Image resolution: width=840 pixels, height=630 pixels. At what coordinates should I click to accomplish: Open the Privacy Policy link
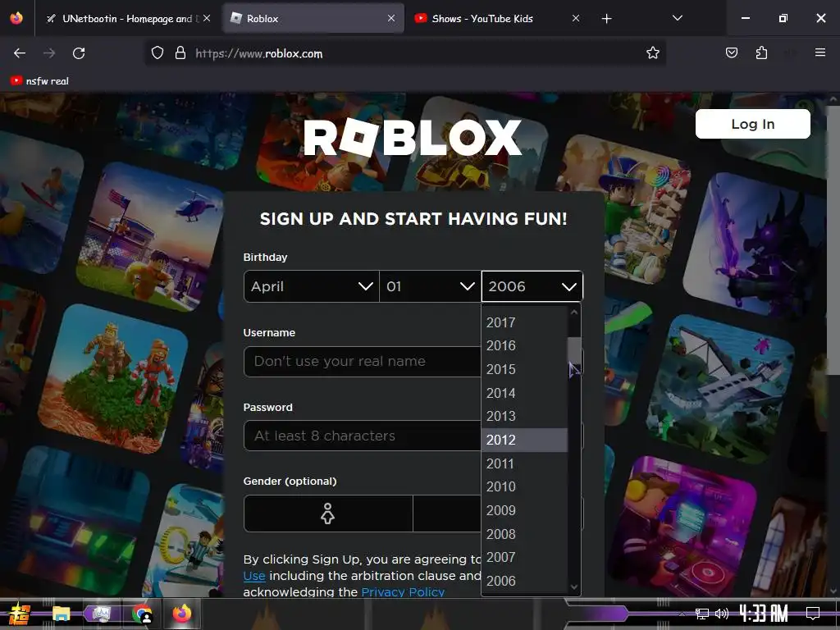[403, 592]
